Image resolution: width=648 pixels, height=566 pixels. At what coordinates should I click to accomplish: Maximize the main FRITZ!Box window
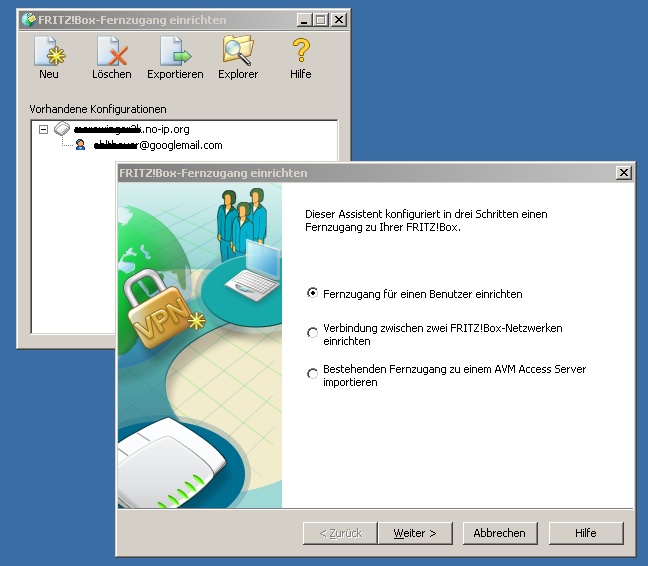point(321,20)
